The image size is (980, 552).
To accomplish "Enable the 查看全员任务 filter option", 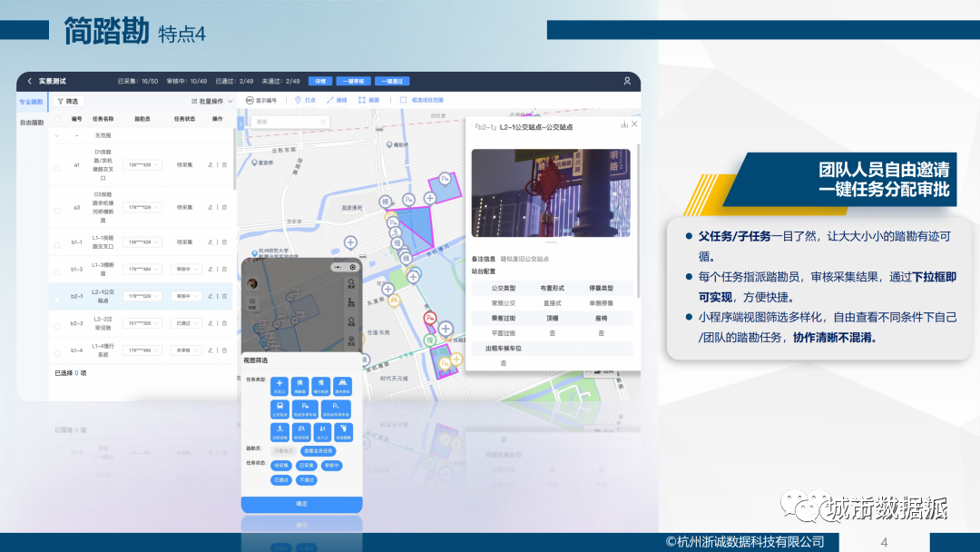I will click(x=318, y=451).
